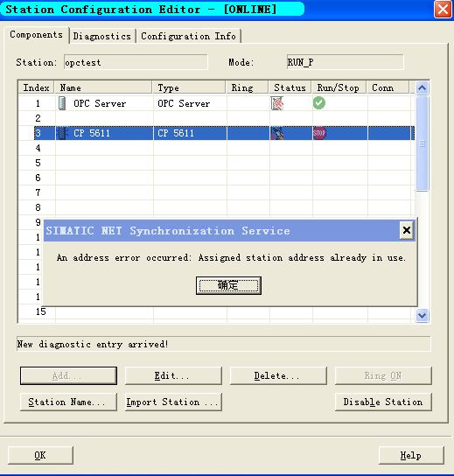The height and width of the screenshot is (476, 454).
Task: Click the Ring column header
Action: coord(248,87)
